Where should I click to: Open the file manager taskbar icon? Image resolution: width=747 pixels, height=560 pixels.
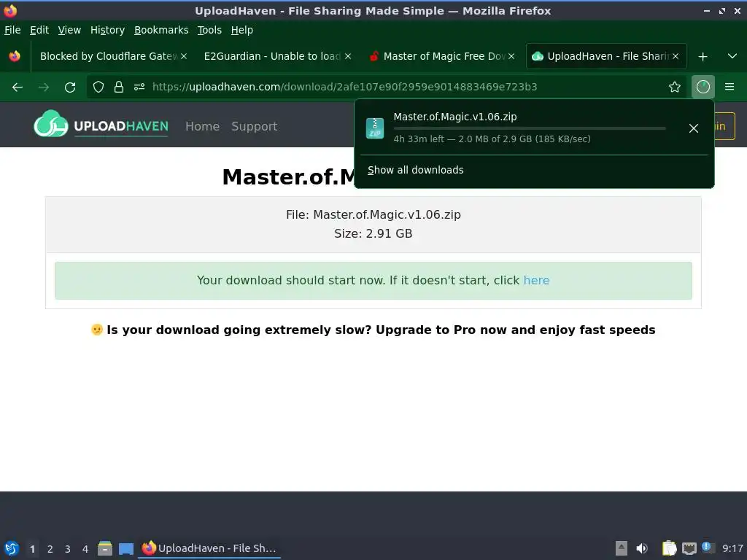105,548
